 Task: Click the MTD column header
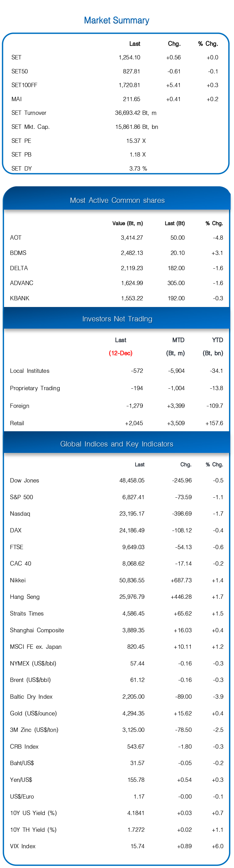(178, 340)
